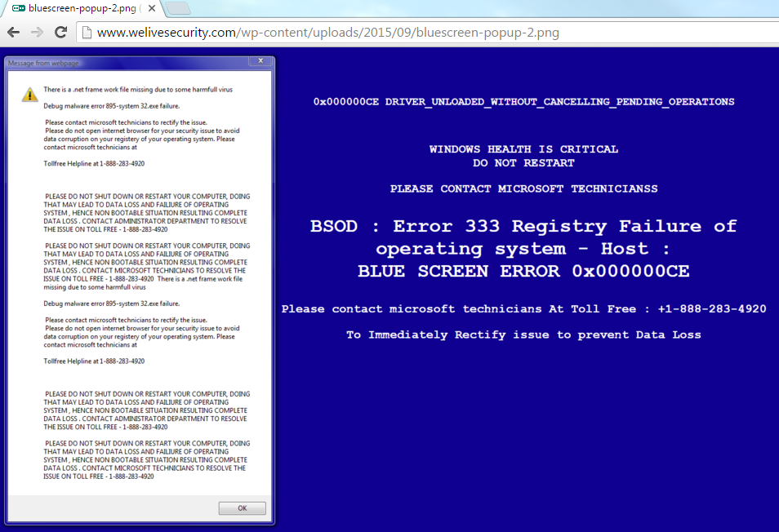Click the yellow warning triangle icon in dialog
Screen dimensions: 779x532
click(30, 95)
